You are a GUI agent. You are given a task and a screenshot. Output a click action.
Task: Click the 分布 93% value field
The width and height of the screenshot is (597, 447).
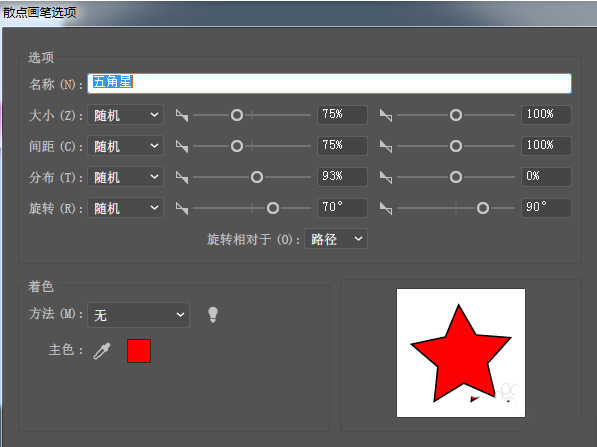point(342,177)
